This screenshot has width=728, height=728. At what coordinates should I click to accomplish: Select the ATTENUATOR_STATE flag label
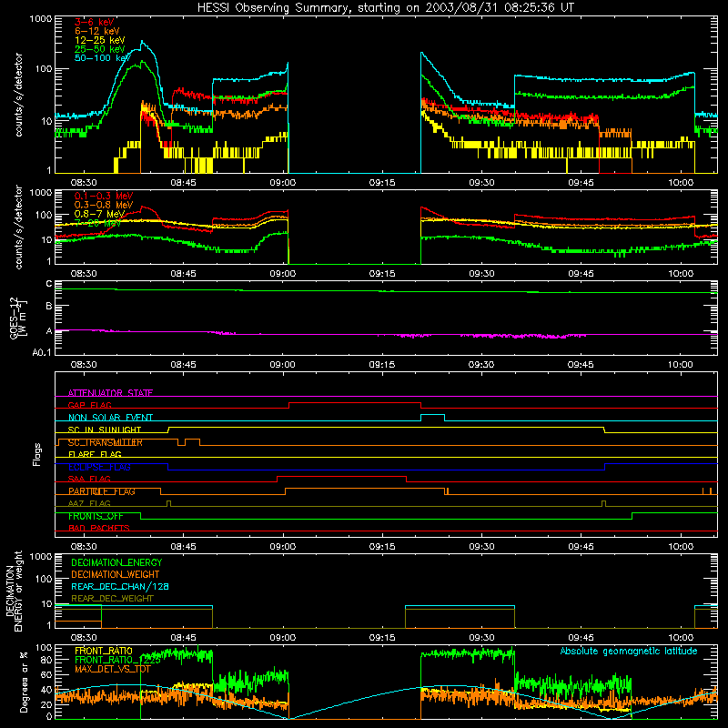coord(110,393)
